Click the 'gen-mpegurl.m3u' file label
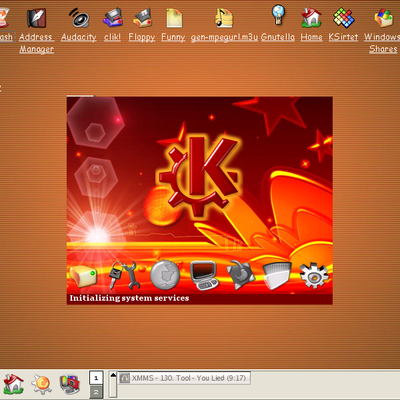400x400 pixels. coord(224,37)
